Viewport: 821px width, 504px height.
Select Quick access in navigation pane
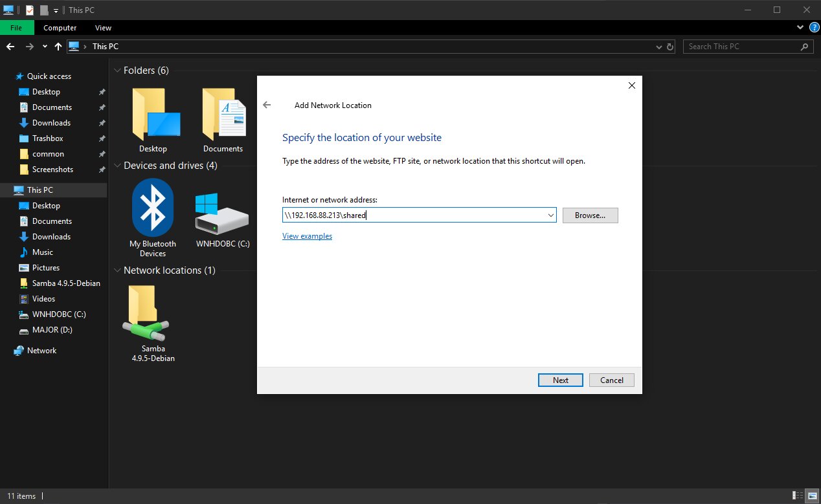(x=49, y=76)
